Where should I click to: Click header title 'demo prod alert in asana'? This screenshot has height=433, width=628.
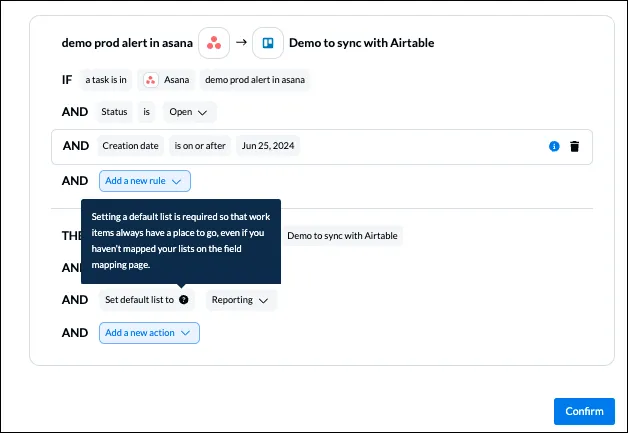coord(127,43)
